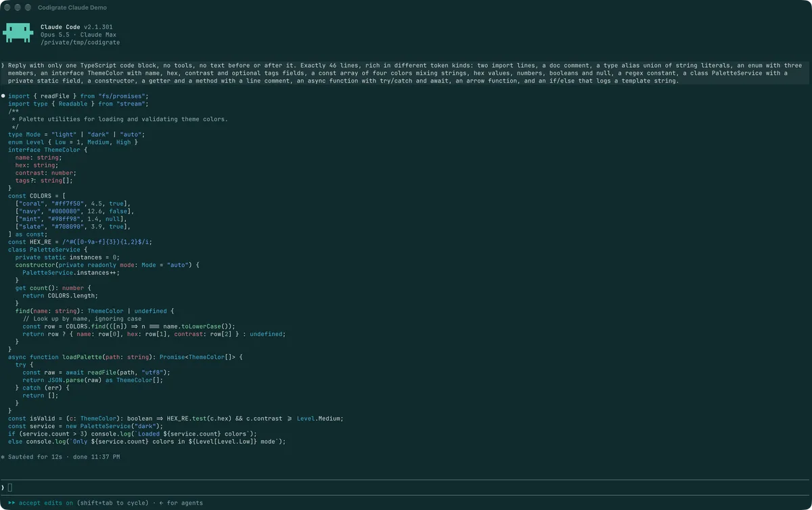Click the doc comment about palette utilities
812x510 pixels.
(x=118, y=119)
